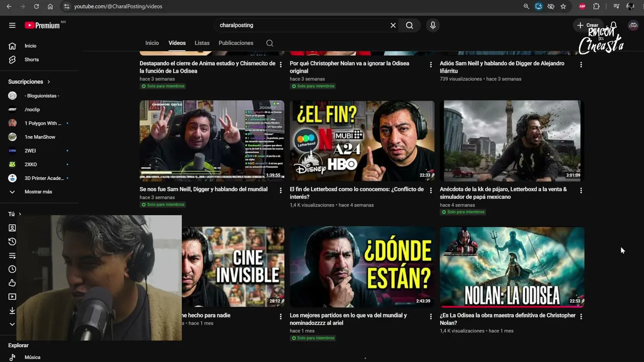
Task: Open Your videos play-box icon
Action: 13,297
